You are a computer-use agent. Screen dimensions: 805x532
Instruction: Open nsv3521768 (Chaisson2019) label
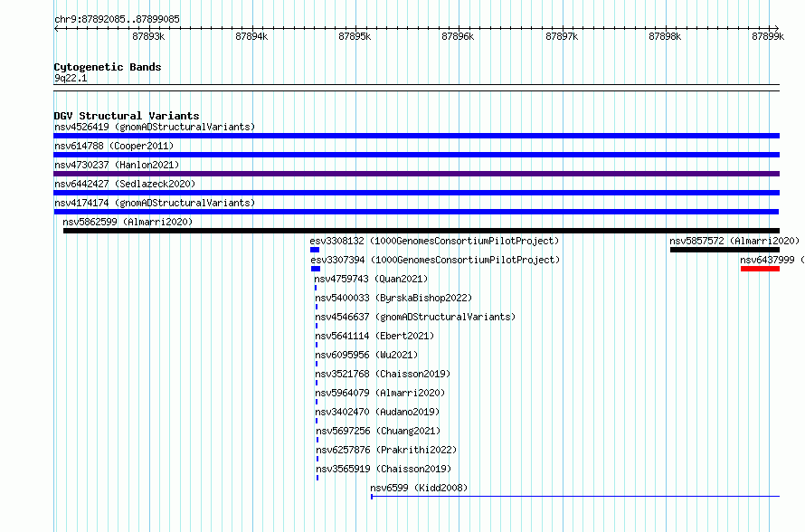coord(383,374)
